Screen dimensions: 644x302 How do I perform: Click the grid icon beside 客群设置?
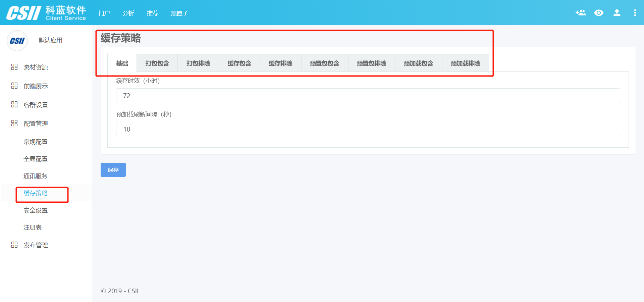click(x=14, y=104)
